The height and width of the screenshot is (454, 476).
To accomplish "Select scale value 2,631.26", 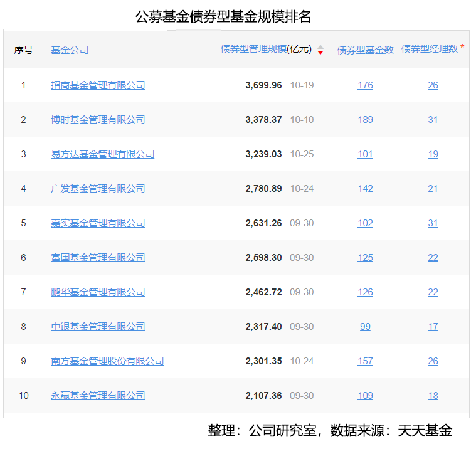I will [263, 223].
